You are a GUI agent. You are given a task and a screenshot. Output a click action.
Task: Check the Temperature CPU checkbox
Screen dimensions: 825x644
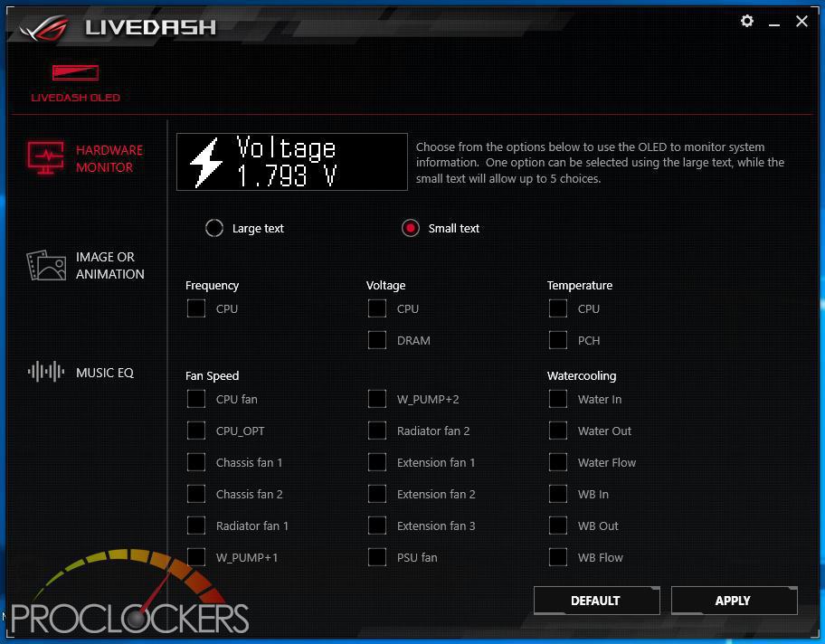[558, 308]
